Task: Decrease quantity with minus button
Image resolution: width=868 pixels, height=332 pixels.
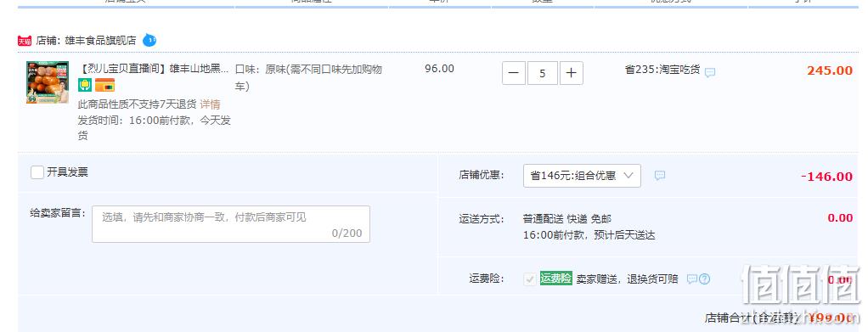Action: [514, 73]
